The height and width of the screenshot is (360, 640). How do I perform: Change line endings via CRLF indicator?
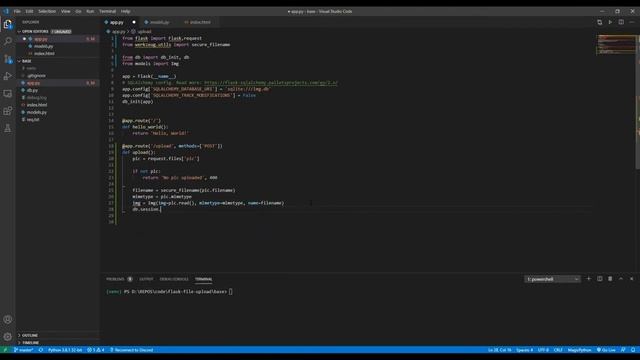558,350
